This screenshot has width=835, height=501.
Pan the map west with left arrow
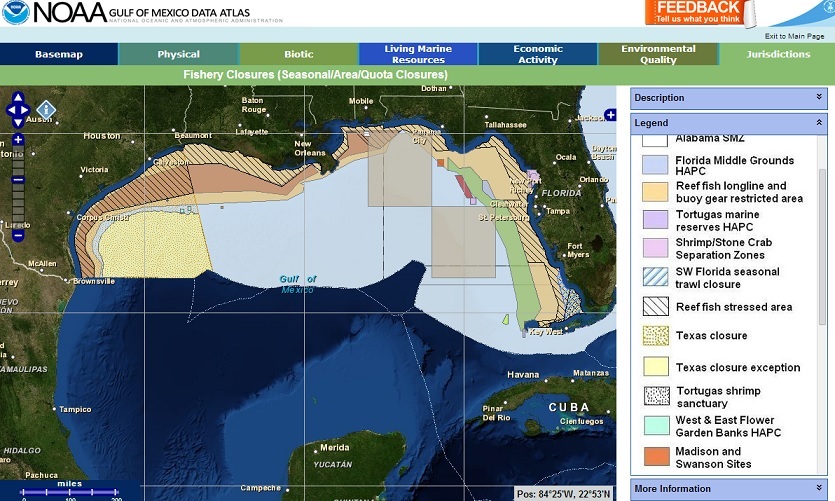point(8,111)
